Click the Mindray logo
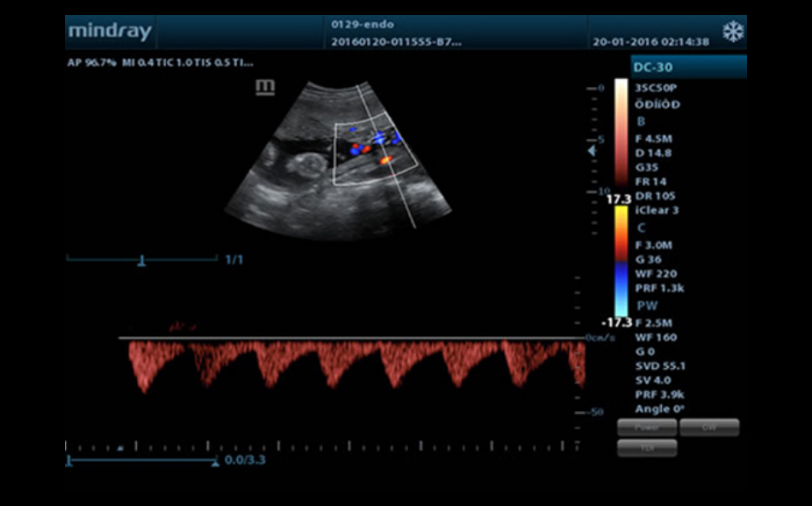Screen dimensions: 812x506 (x=110, y=33)
